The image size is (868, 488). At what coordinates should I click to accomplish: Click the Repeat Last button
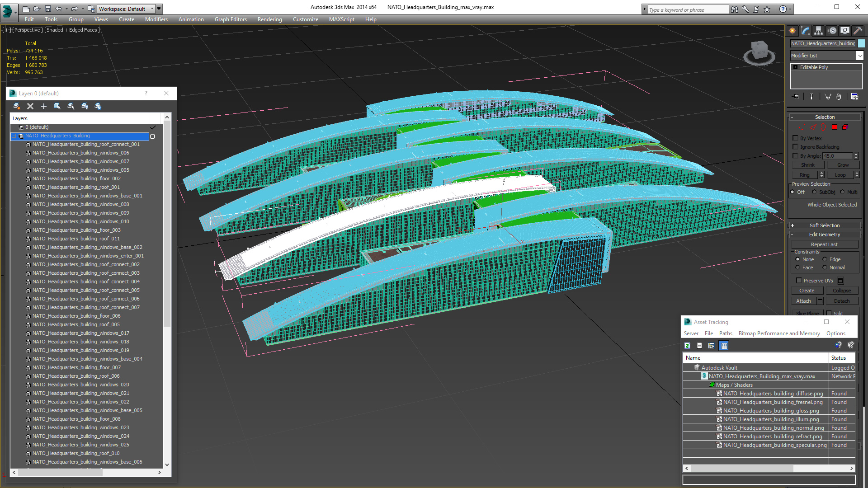click(x=824, y=244)
